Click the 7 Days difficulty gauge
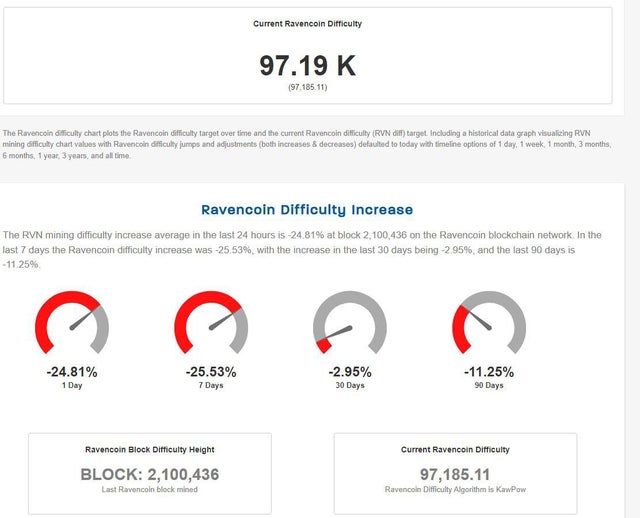The height and width of the screenshot is (518, 640). coord(211,324)
